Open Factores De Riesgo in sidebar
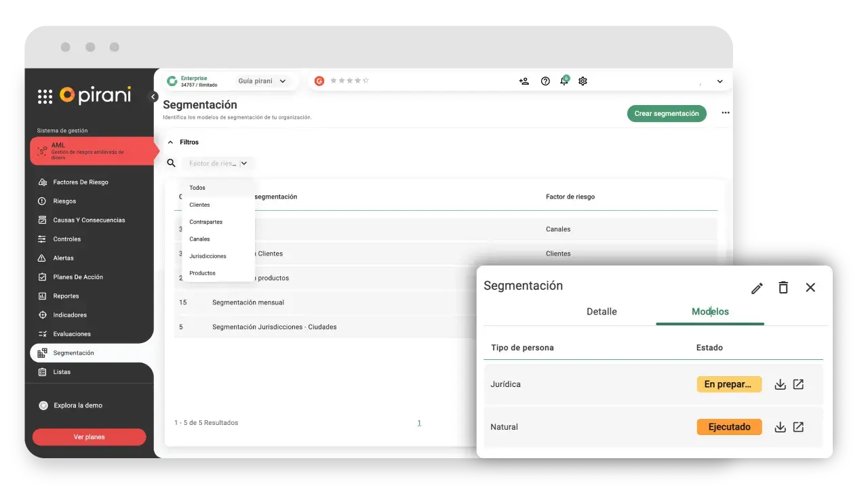 (80, 182)
